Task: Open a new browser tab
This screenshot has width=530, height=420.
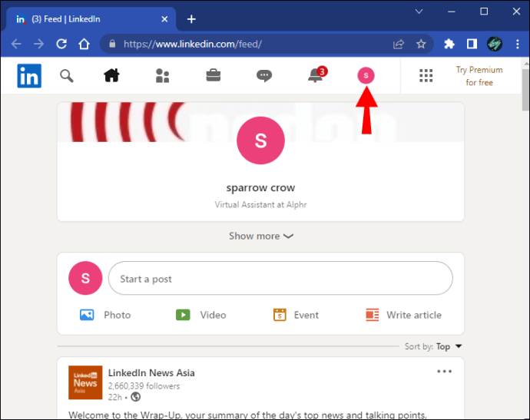Action: coord(191,19)
